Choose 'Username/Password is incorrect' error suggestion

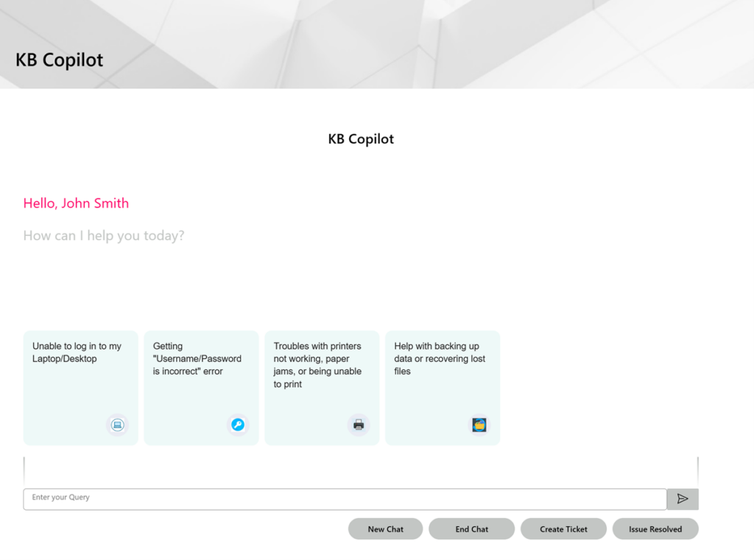point(202,388)
